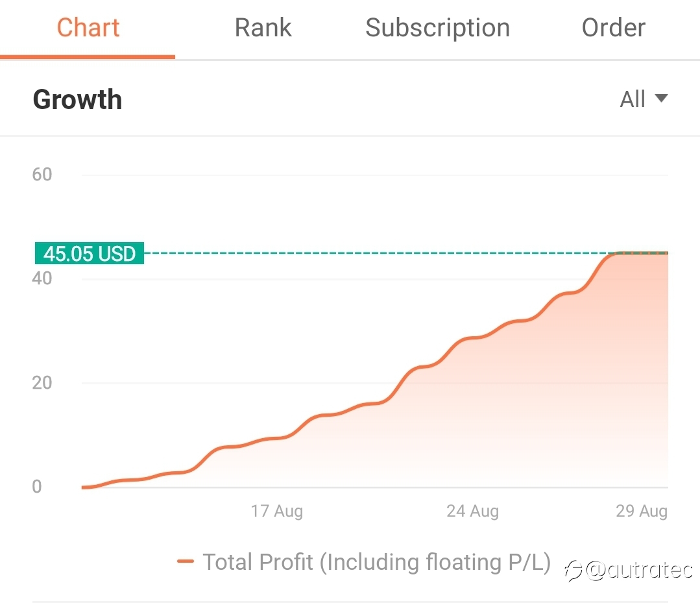Open the Chart tab
Screen dimensions: 700x603
tap(88, 28)
